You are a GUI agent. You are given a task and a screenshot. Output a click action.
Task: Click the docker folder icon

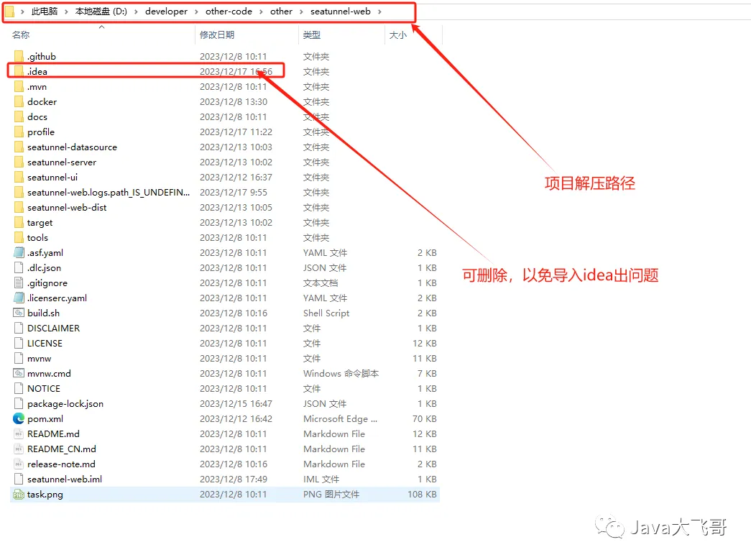pyautogui.click(x=19, y=101)
